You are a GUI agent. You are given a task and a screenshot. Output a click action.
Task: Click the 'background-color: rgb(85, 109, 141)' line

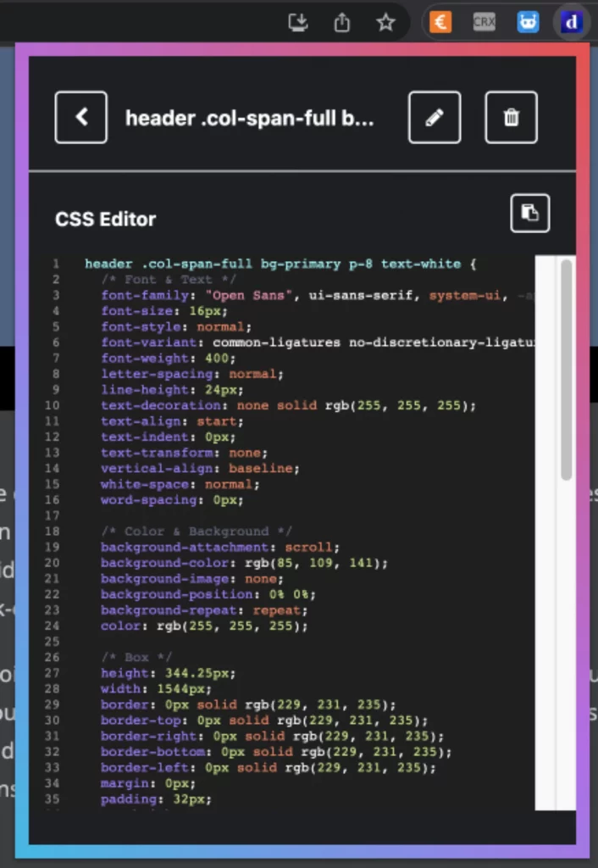(x=245, y=563)
